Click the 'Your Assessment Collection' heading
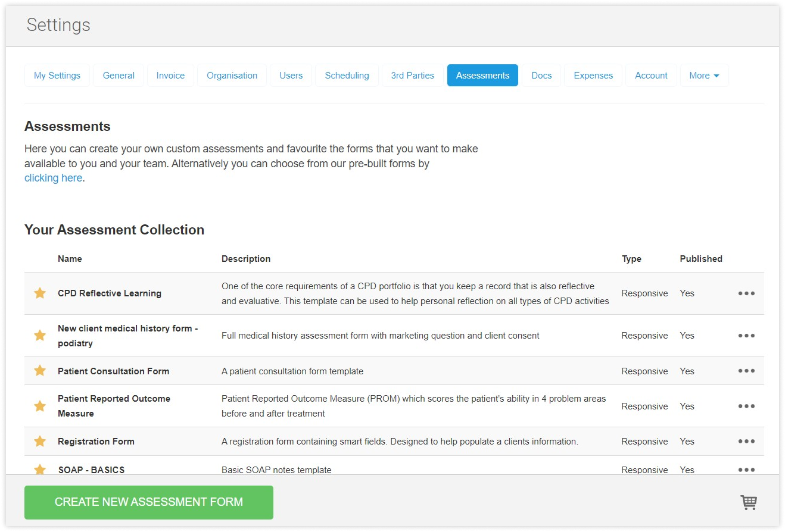Viewport: 785px width, 532px height. [114, 230]
